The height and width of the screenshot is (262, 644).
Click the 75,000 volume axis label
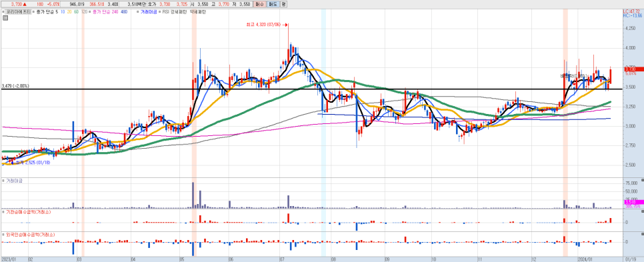[x=631, y=183]
